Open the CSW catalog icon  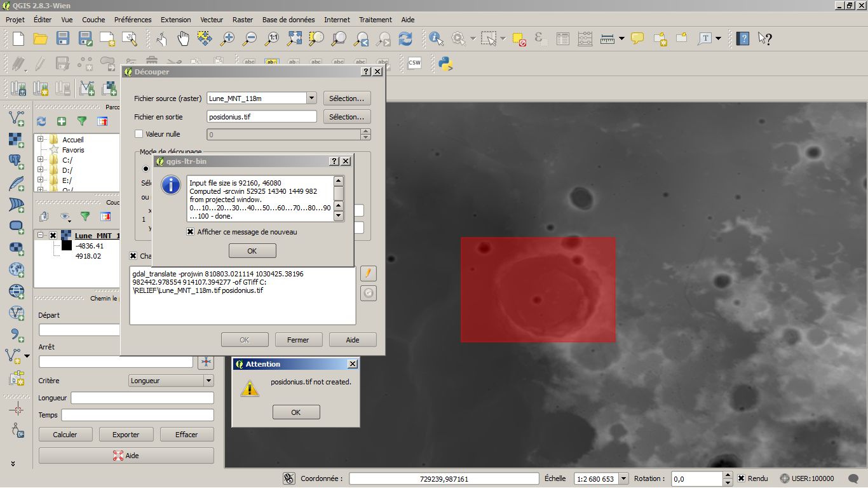pos(414,63)
